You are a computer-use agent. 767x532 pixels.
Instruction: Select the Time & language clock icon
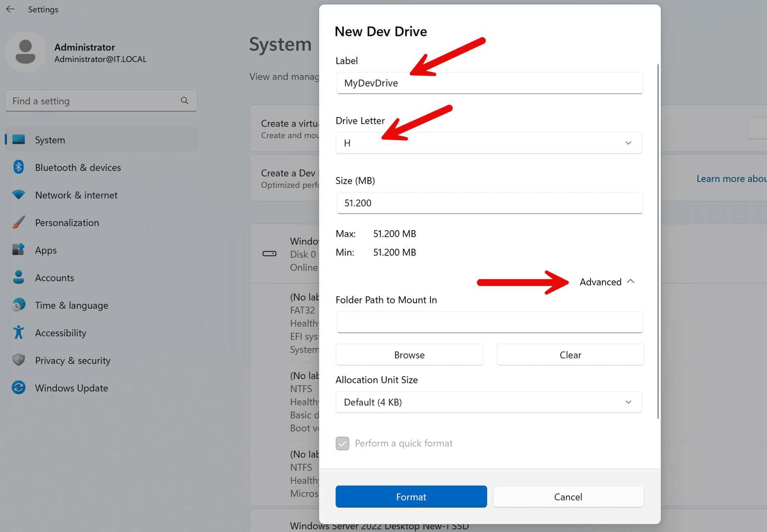point(18,305)
